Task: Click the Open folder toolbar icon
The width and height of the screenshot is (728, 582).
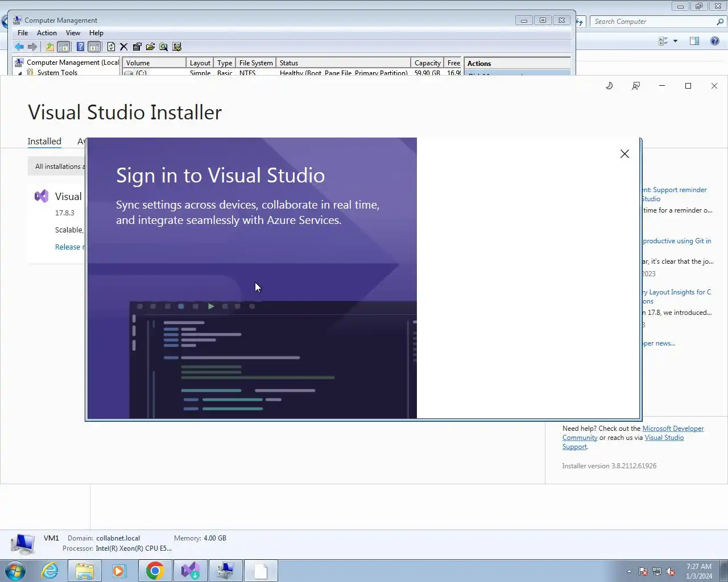Action: 150,47
